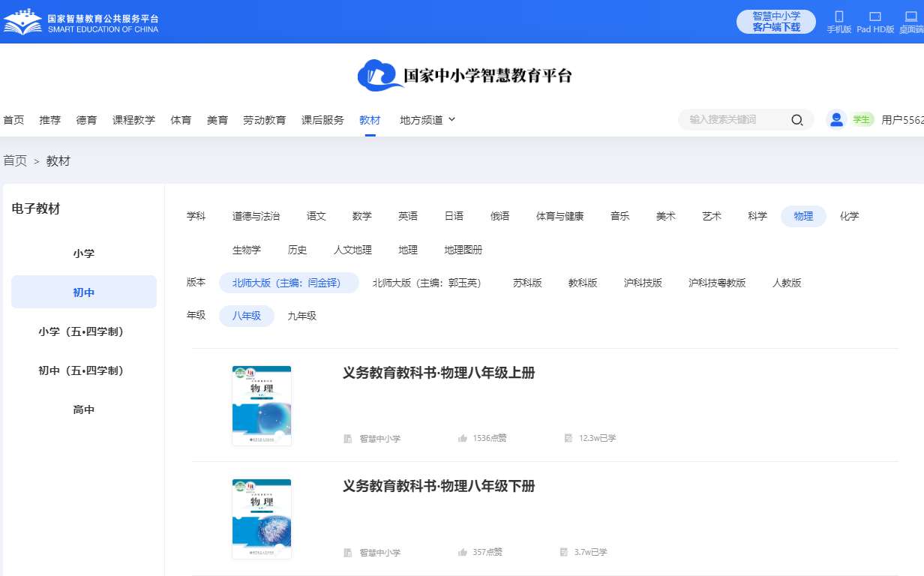Open title 义务教育教科书·物理八年级上册
The width and height of the screenshot is (924, 576).
coord(439,373)
